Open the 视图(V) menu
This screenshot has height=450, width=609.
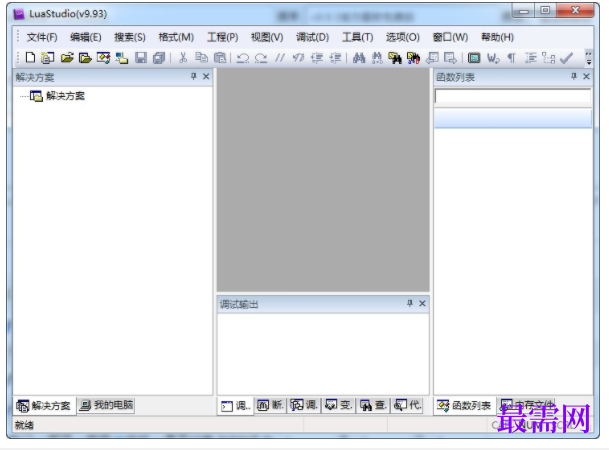point(267,37)
